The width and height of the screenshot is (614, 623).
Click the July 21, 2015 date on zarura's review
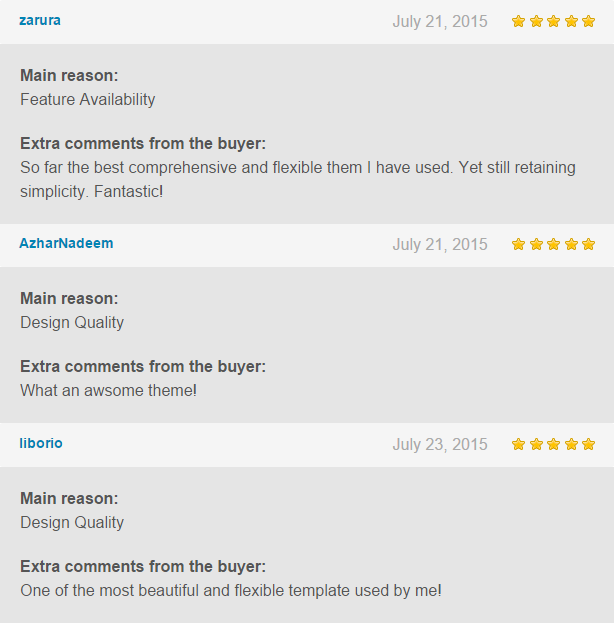click(x=440, y=21)
